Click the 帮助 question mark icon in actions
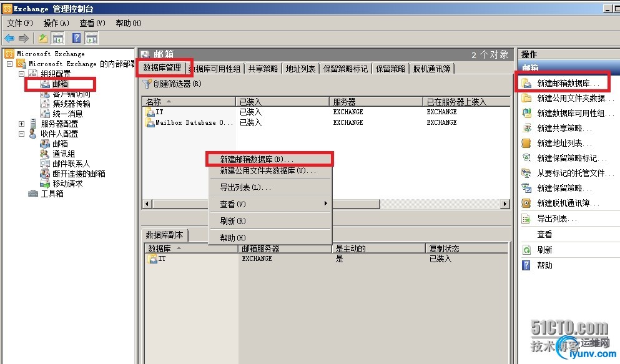 click(526, 265)
